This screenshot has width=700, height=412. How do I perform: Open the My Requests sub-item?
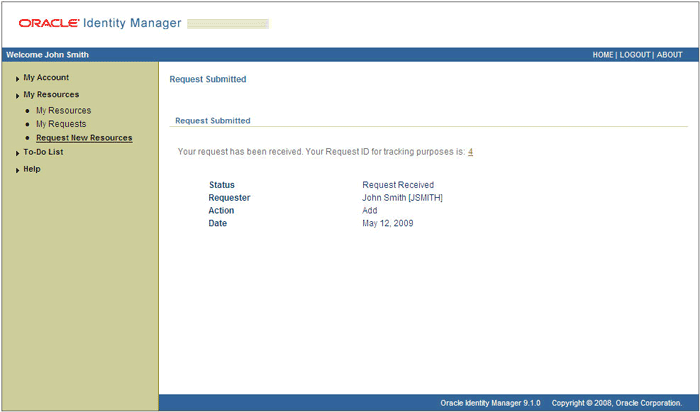(x=61, y=124)
